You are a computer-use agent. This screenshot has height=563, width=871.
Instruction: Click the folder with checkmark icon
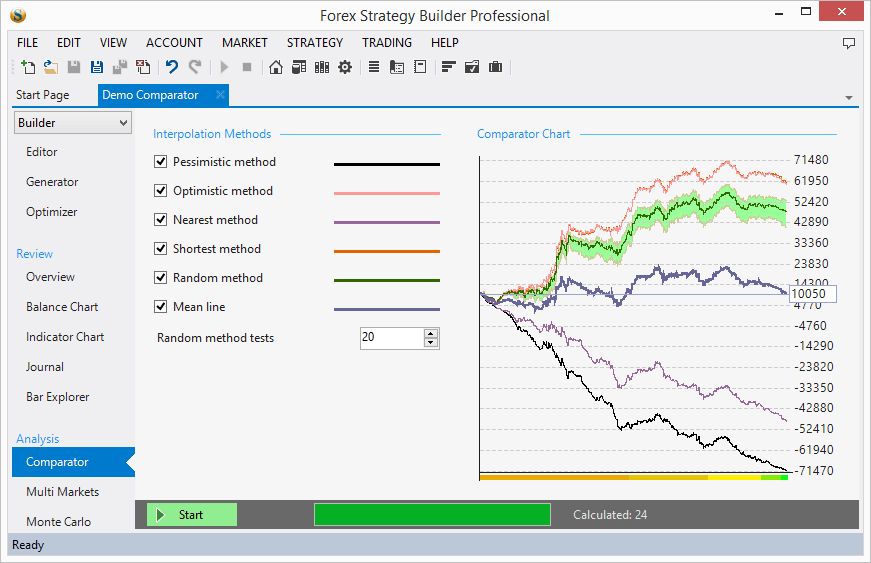tap(472, 67)
